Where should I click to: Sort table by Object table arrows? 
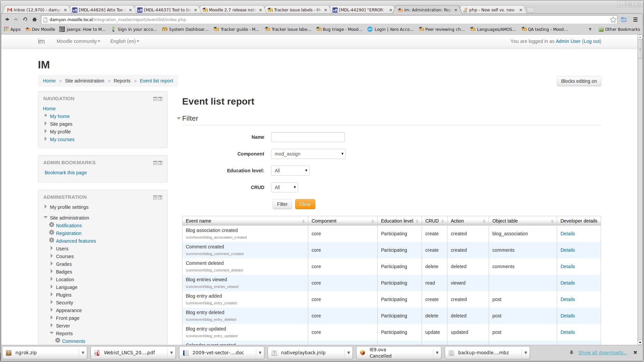click(552, 221)
